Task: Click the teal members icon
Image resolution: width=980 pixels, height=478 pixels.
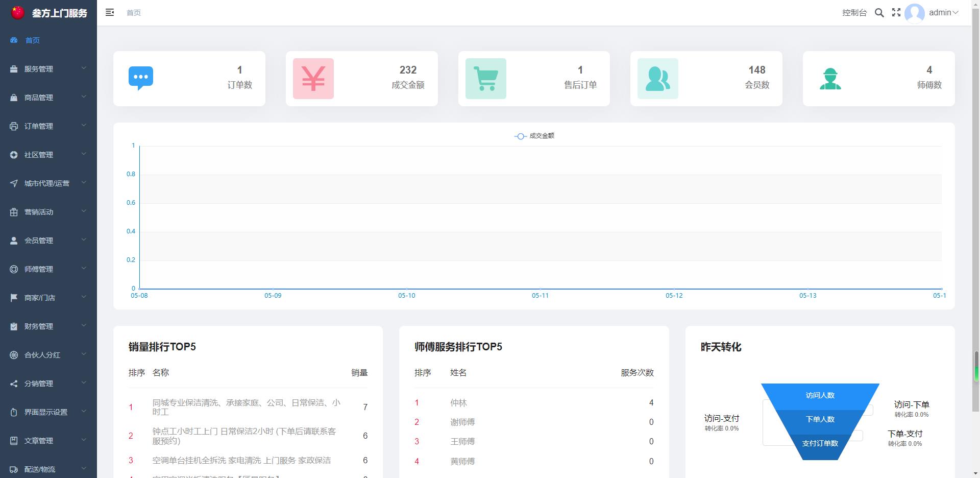Action: [x=658, y=79]
